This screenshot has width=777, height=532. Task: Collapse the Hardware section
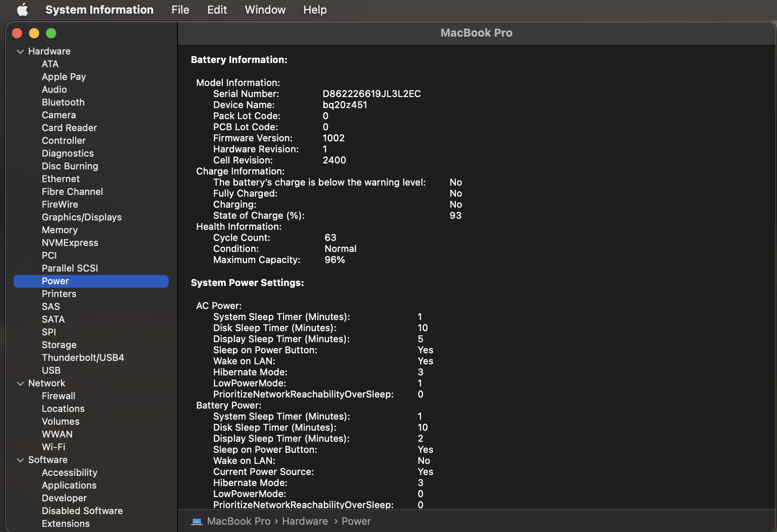20,51
